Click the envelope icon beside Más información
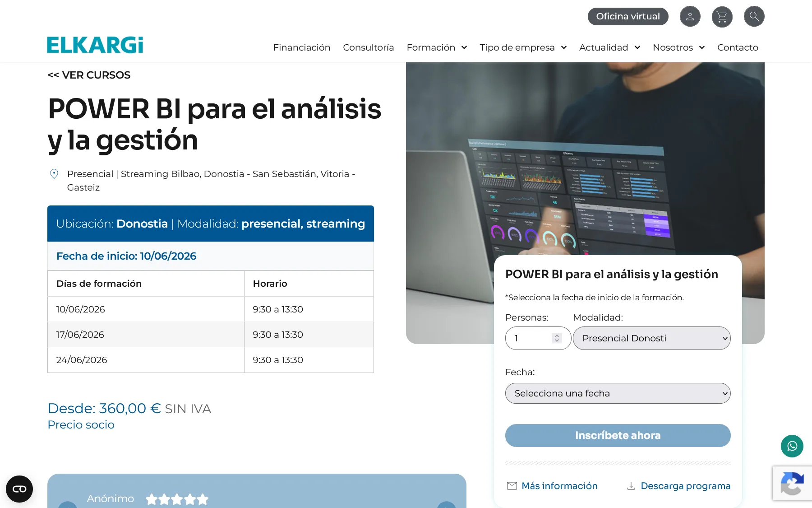Image resolution: width=812 pixels, height=508 pixels. (x=512, y=486)
